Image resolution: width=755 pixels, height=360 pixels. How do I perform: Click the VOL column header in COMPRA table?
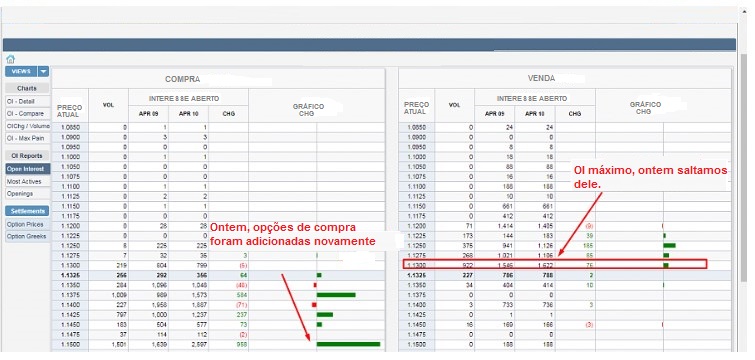point(108,105)
